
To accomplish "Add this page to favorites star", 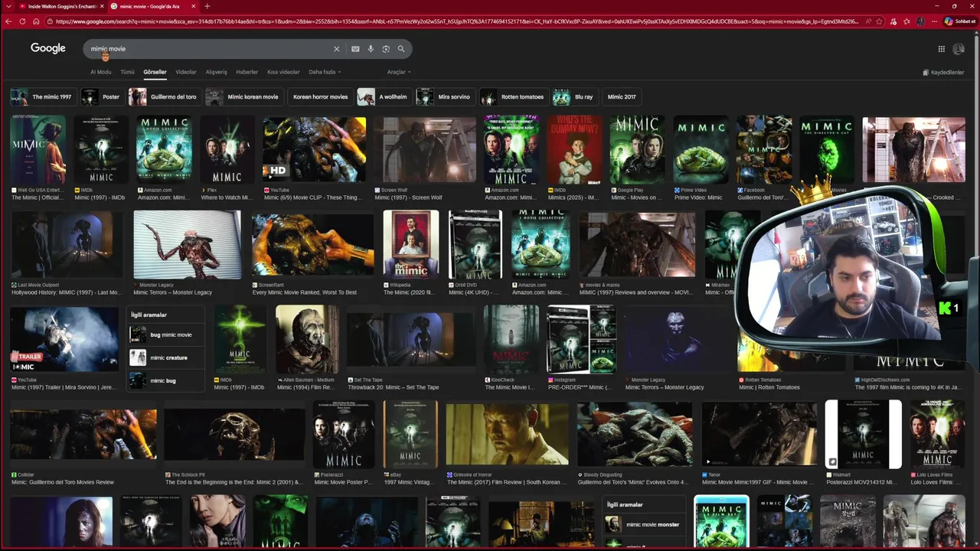I will pos(880,21).
